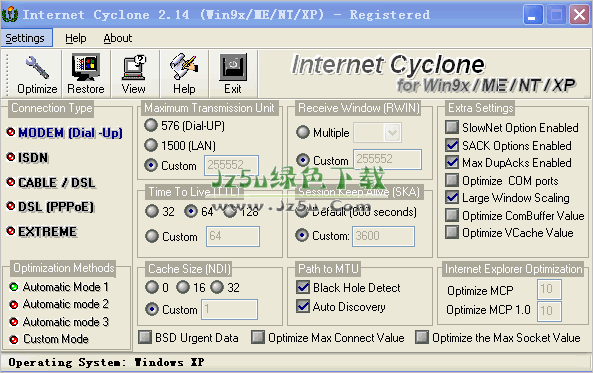Select the Custom RWIN radio button
Image resolution: width=593 pixels, height=373 pixels.
click(x=303, y=160)
